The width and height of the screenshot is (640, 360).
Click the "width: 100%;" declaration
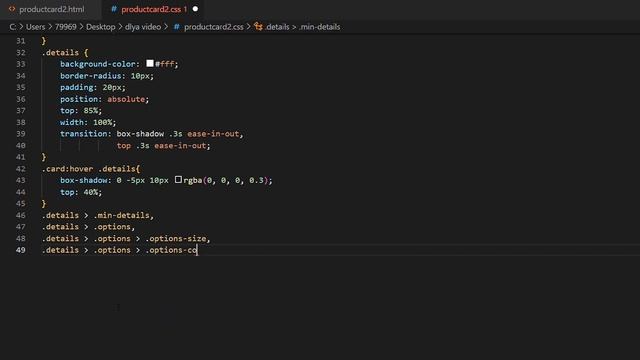tap(88, 122)
